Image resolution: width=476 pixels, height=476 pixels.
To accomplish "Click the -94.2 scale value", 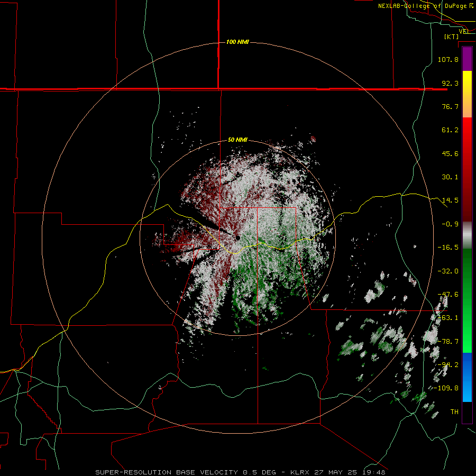I will pyautogui.click(x=448, y=365).
